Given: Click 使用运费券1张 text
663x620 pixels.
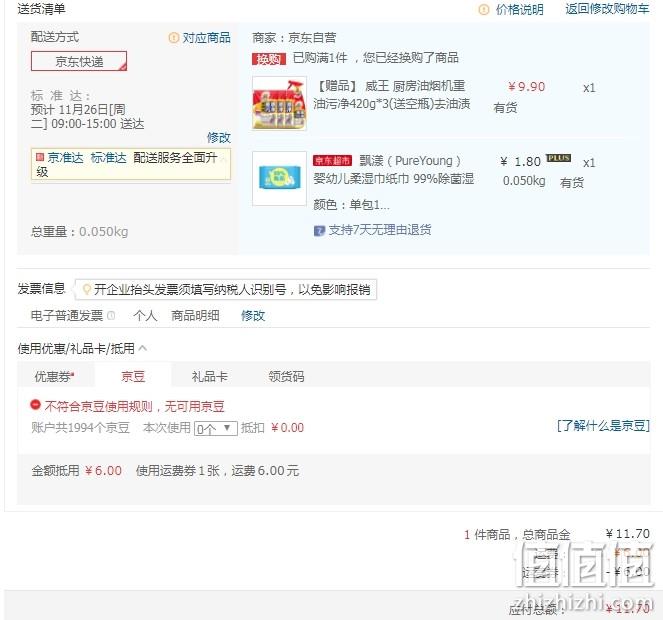Looking at the screenshot, I should point(178,471).
